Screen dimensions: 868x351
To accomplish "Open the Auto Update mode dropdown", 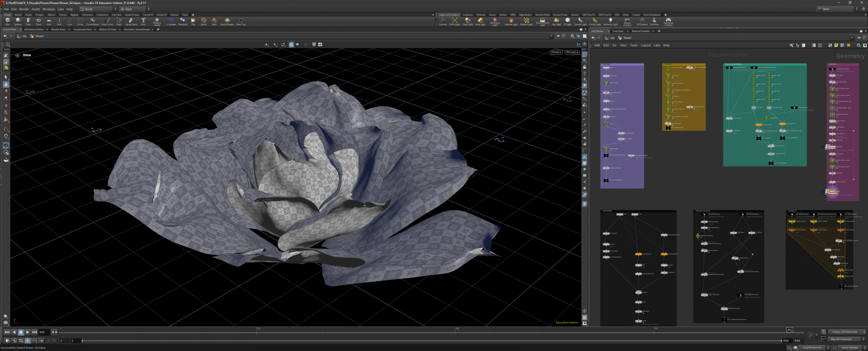I will [x=850, y=347].
